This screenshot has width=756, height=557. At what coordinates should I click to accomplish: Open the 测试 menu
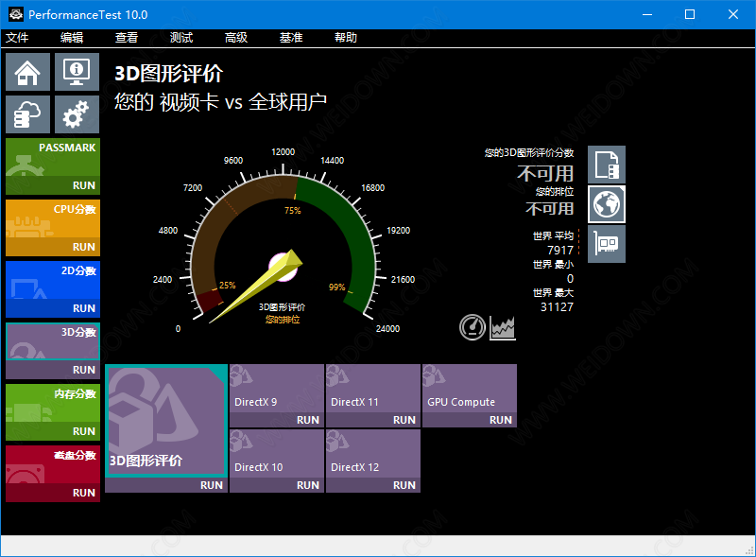pyautogui.click(x=181, y=38)
